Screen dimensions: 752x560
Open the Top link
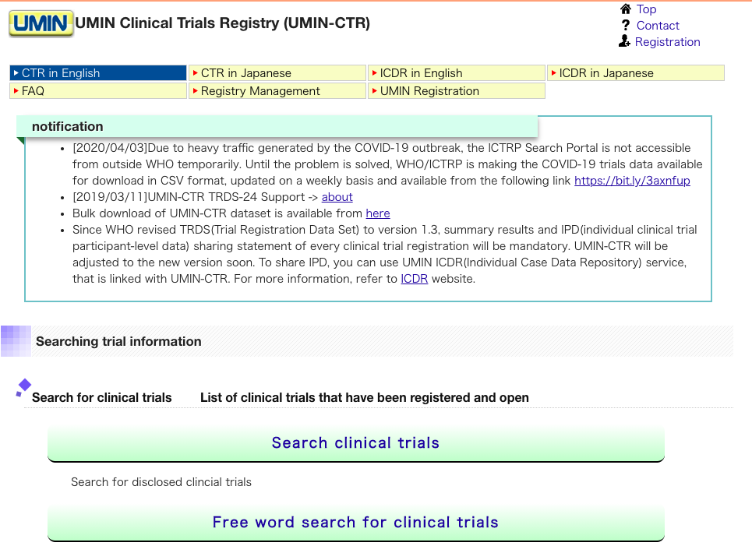click(x=646, y=9)
